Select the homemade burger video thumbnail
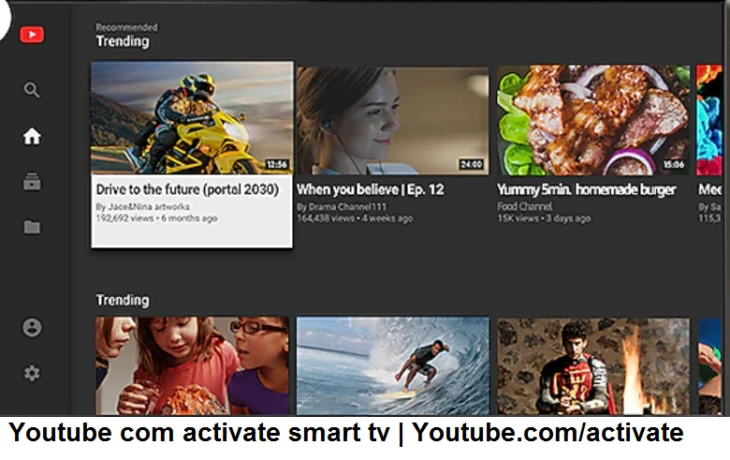 pyautogui.click(x=593, y=120)
